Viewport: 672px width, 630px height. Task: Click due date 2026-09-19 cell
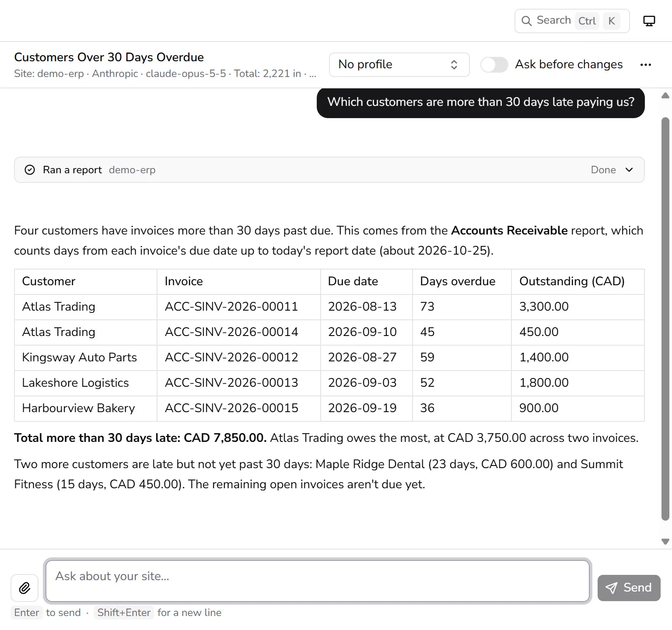(x=367, y=408)
